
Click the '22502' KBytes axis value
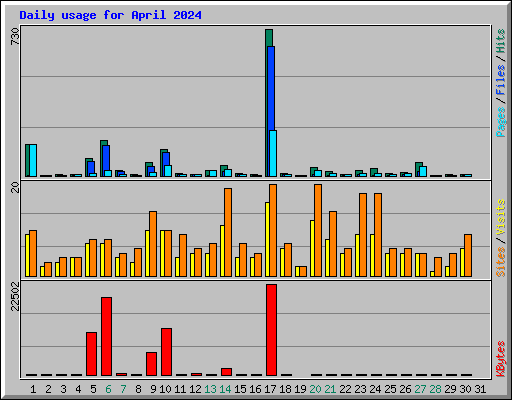click(x=15, y=296)
